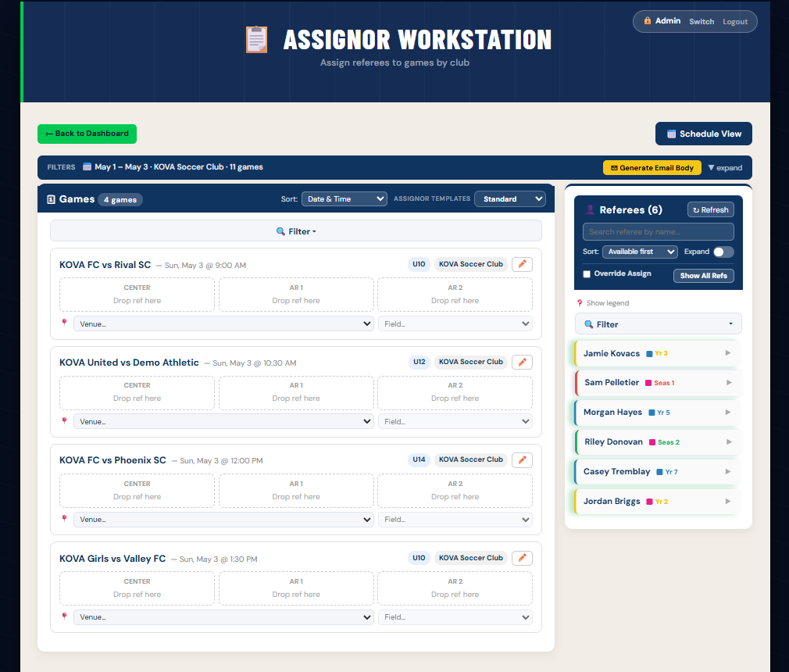This screenshot has width=789, height=672.
Task: Click Field dropdown for KOVA United vs Demo Athletic
Action: coord(455,421)
